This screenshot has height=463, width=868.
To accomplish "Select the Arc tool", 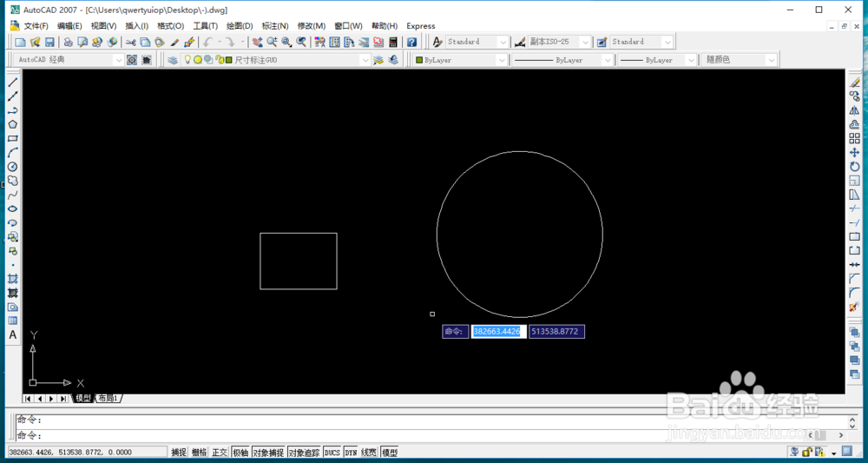I will [x=13, y=152].
